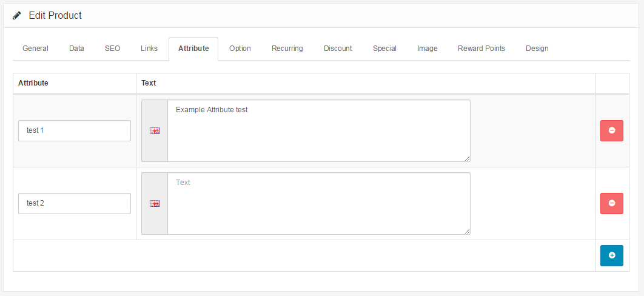This screenshot has width=644, height=296.
Task: Remove the test 1 attribute row
Action: [x=611, y=130]
